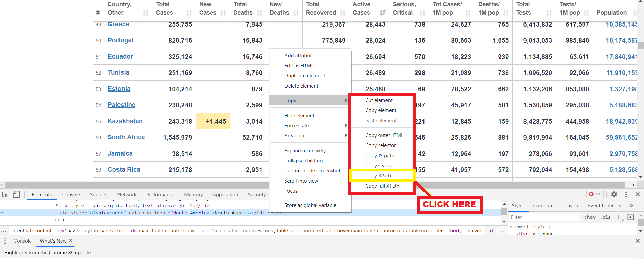Click the 44 errors badge
Screen dimensions: 644x259
(x=595, y=194)
